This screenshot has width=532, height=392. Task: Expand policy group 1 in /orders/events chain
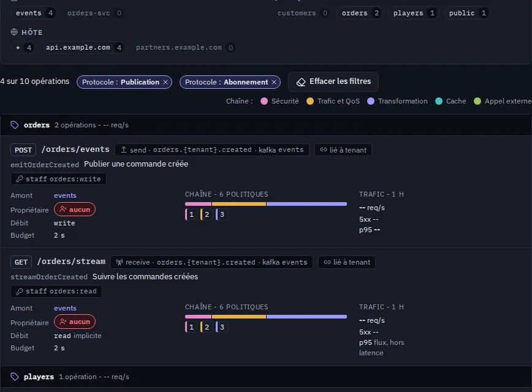tap(191, 214)
